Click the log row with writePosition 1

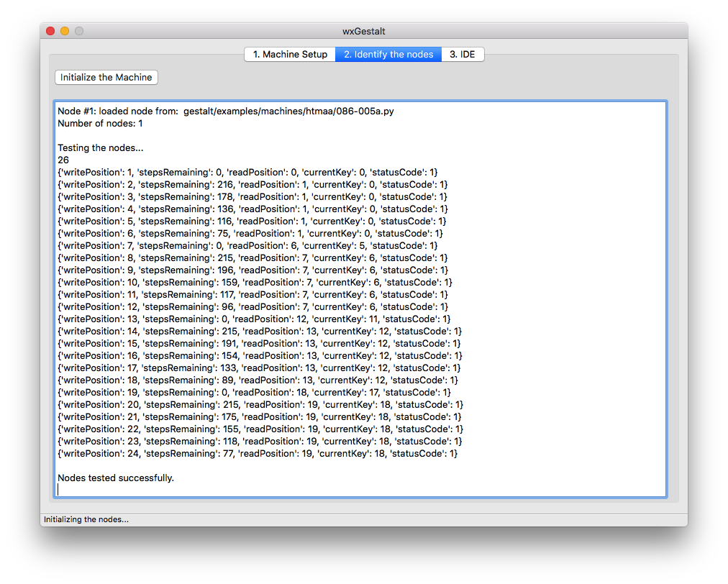pos(247,172)
